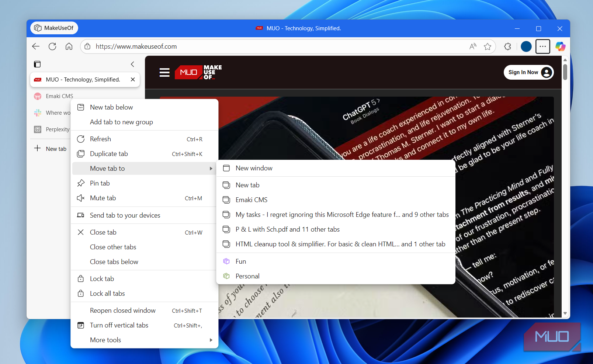Screen dimensions: 593x364
Task: Move tab to the Fun workspace
Action: pos(336,261)
